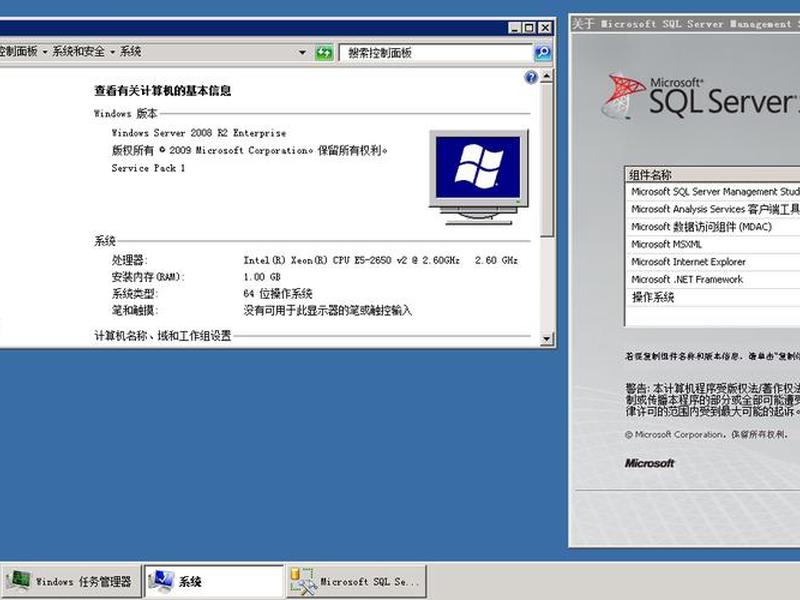Click the SQL Server Management Studio taskbar icon
Image resolution: width=800 pixels, height=600 pixels.
pyautogui.click(x=304, y=581)
